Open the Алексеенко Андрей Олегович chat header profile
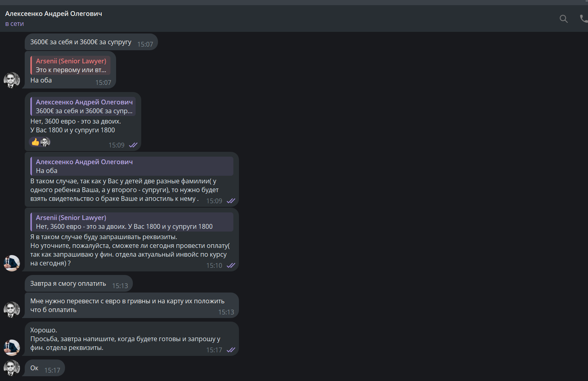The width and height of the screenshot is (588, 381). [x=53, y=14]
